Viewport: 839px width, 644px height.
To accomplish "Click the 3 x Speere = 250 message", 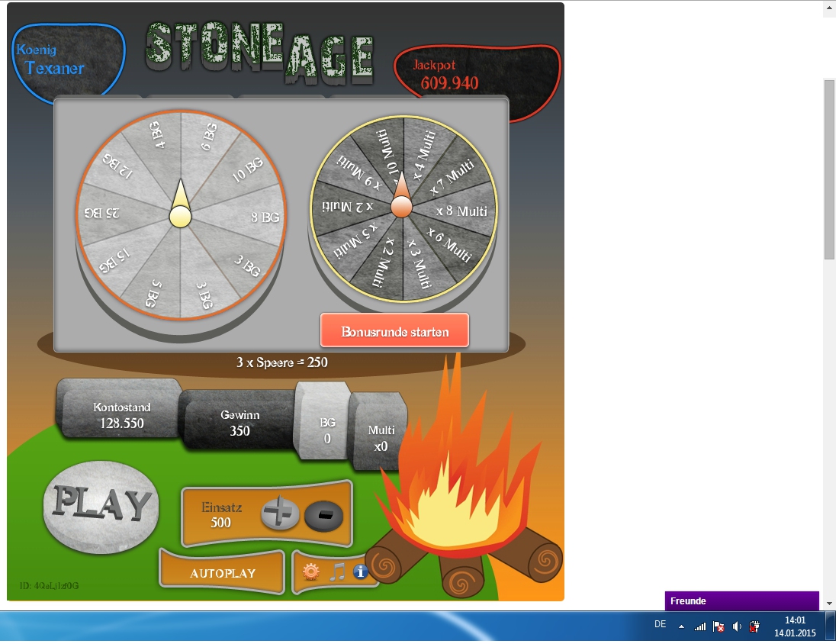I will pyautogui.click(x=282, y=362).
